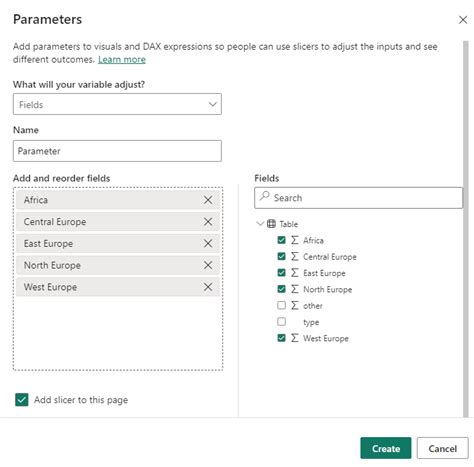Click the dialog's vertical scrollbar
474x467 pixels.
pyautogui.click(x=466, y=229)
